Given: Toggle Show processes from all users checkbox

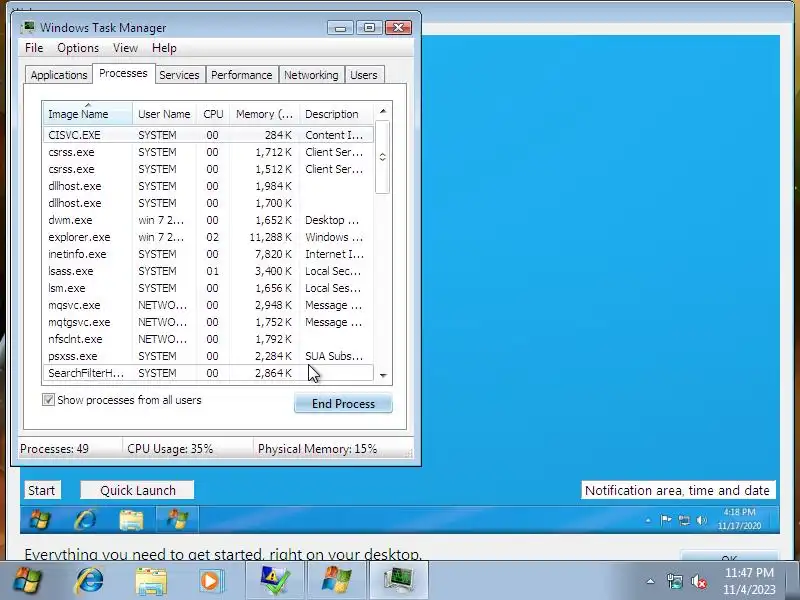Looking at the screenshot, I should 48,399.
